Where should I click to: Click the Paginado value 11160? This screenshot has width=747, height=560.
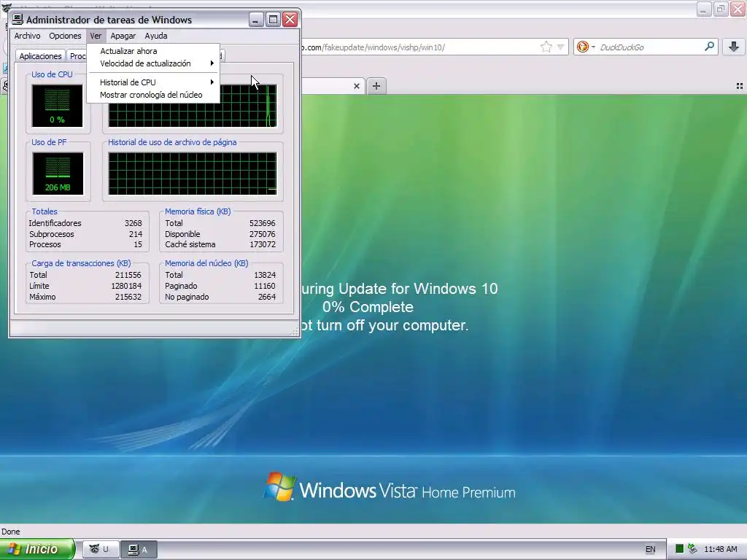point(264,286)
